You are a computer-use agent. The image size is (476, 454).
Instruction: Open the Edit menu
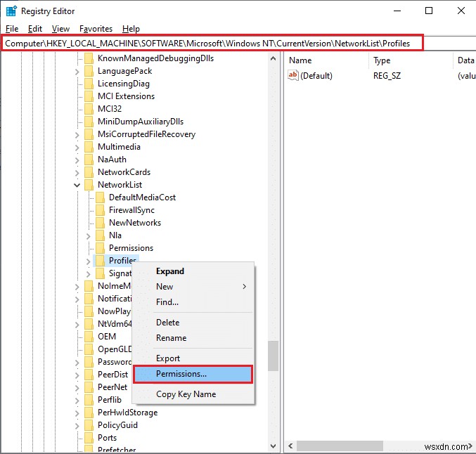tap(35, 29)
